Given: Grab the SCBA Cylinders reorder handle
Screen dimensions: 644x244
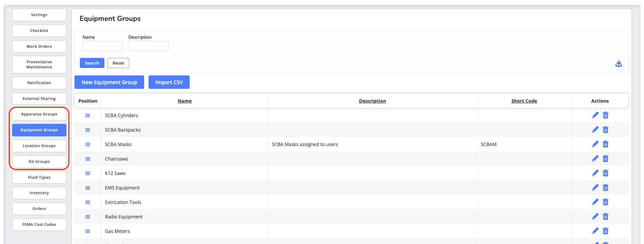Looking at the screenshot, I should pyautogui.click(x=88, y=115).
